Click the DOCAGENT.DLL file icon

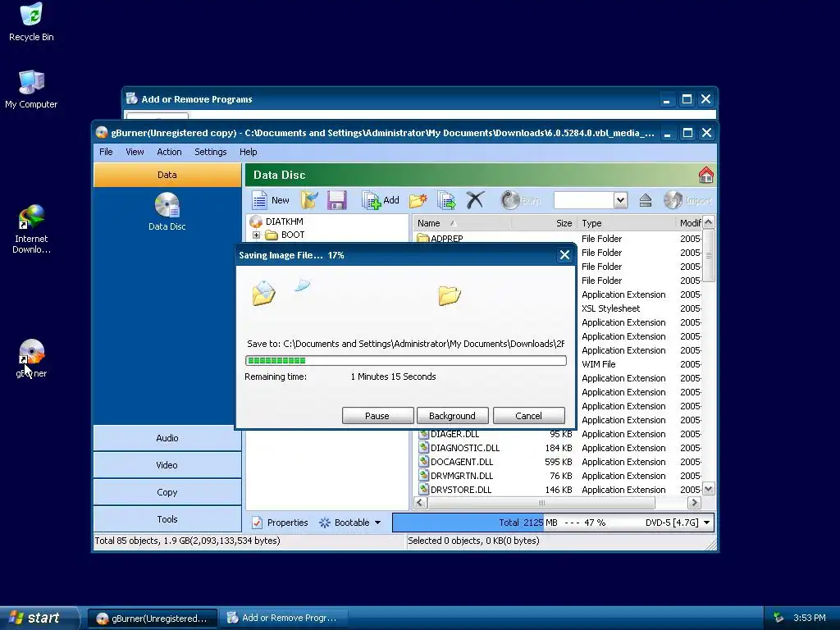(x=424, y=461)
